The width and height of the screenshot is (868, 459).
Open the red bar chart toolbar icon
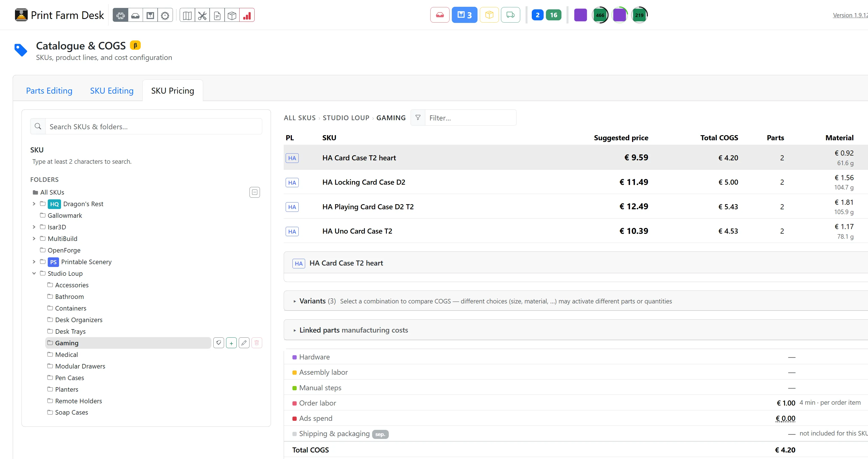click(x=247, y=15)
